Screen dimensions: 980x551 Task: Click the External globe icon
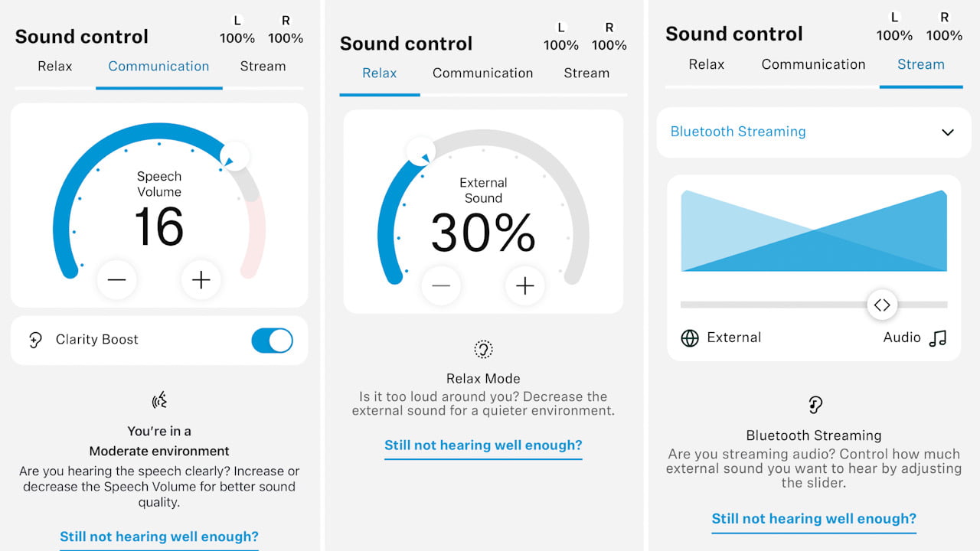tap(690, 338)
